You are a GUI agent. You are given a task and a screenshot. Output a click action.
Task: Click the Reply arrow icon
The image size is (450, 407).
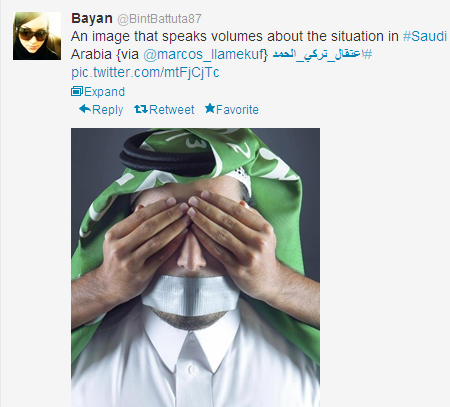click(x=85, y=109)
